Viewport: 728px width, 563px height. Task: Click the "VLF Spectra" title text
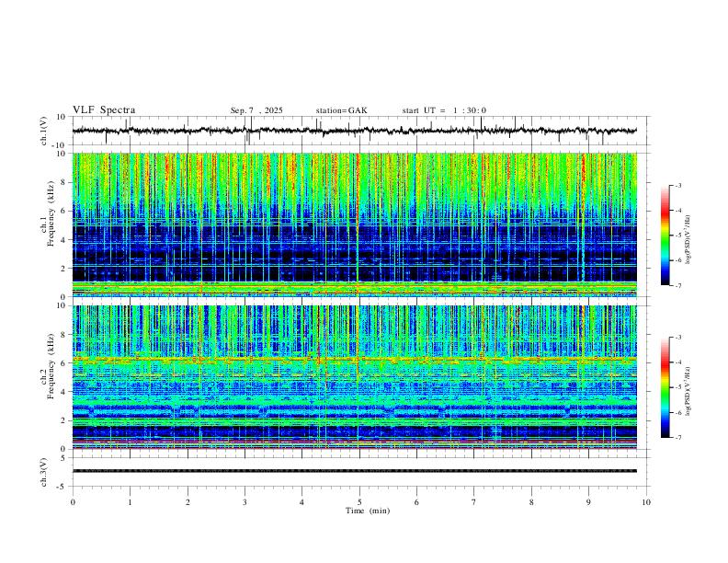coord(104,110)
